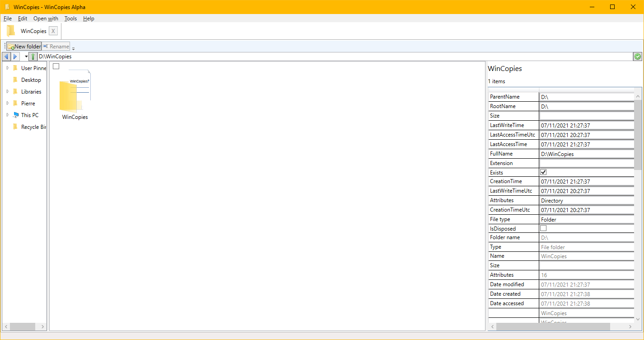Expand the User Pinned tree node
This screenshot has width=644, height=340.
point(8,68)
